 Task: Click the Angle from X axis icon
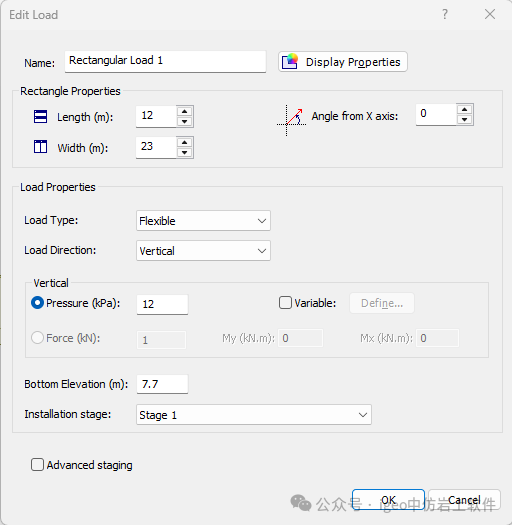coord(291,120)
